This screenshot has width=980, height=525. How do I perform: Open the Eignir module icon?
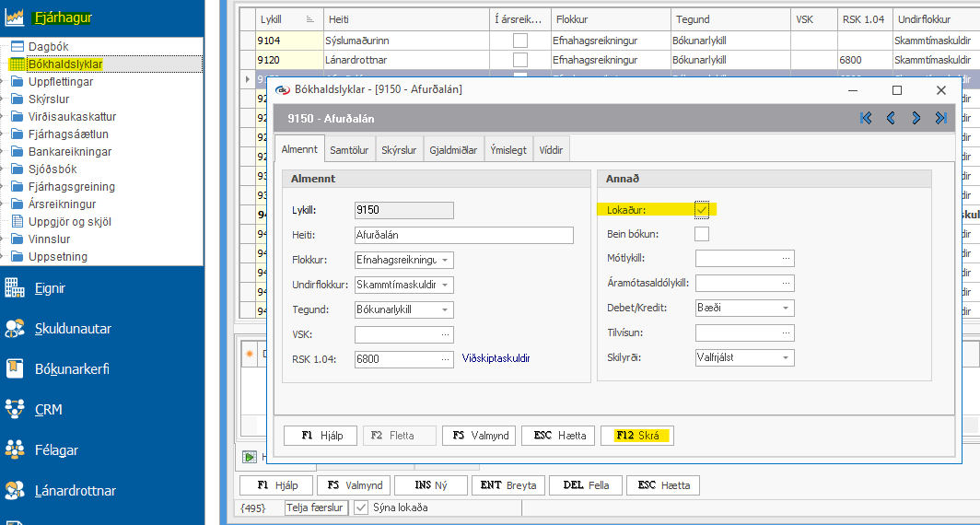point(15,288)
